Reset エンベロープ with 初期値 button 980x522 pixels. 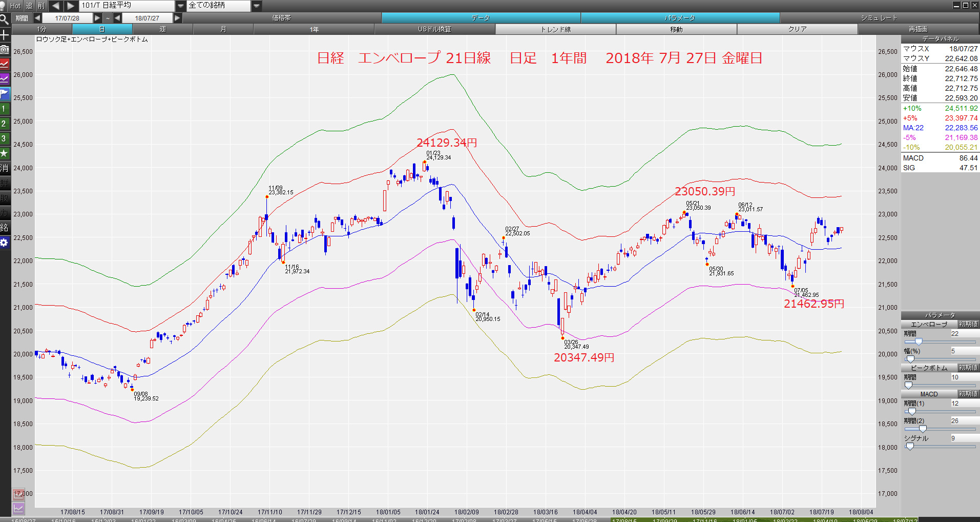coord(968,324)
